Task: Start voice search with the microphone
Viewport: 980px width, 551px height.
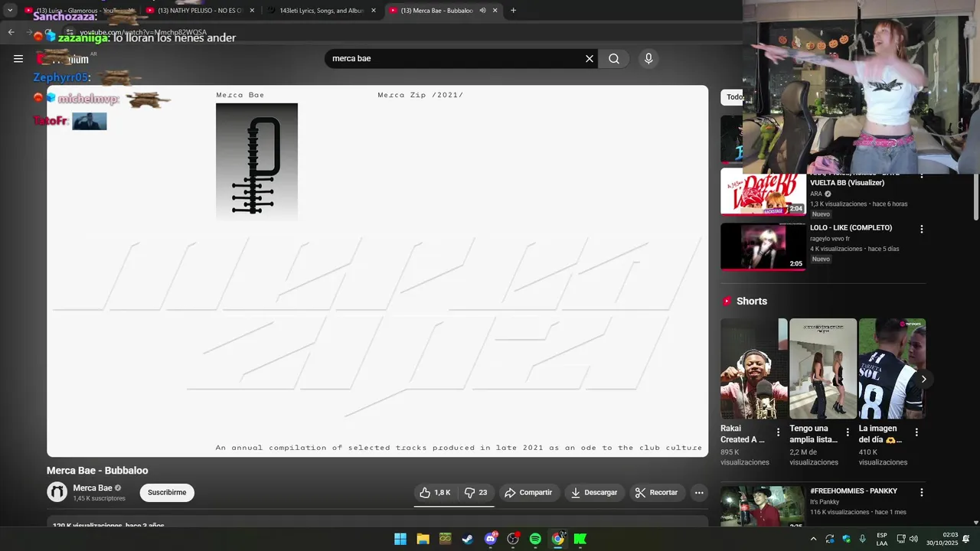Action: tap(648, 59)
